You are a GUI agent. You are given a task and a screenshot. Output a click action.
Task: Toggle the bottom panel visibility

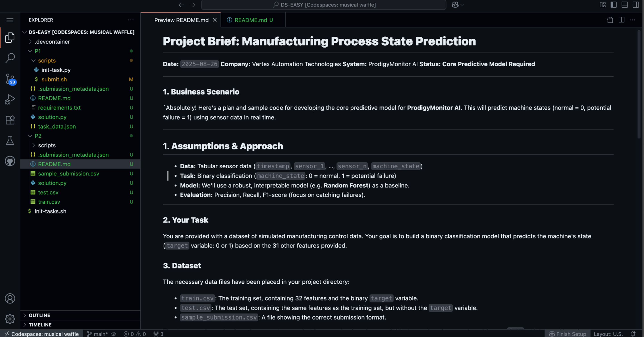point(625,5)
